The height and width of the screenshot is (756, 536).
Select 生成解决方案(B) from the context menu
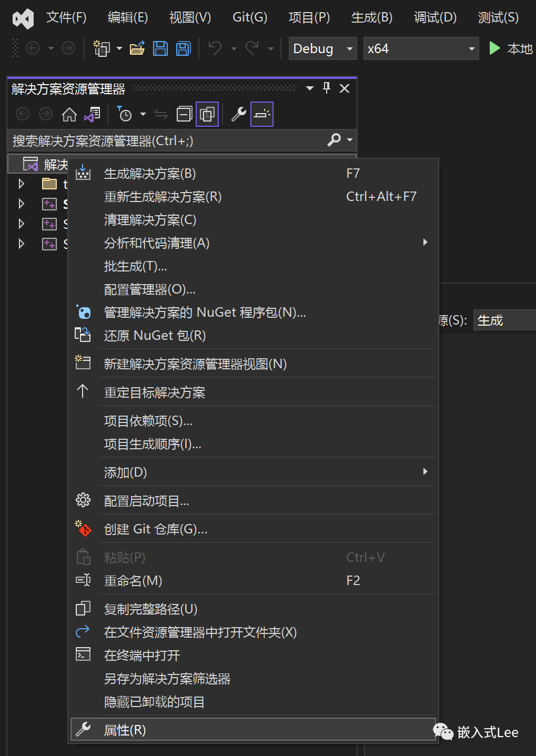(x=150, y=173)
